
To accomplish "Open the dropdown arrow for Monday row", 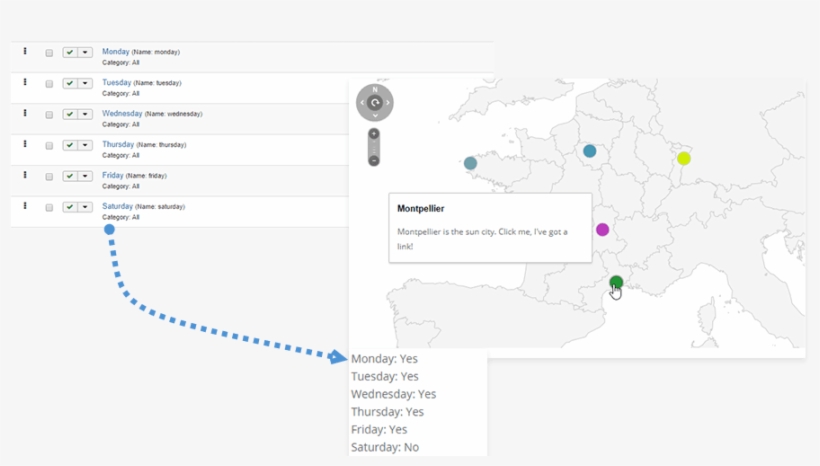I will pos(85,53).
